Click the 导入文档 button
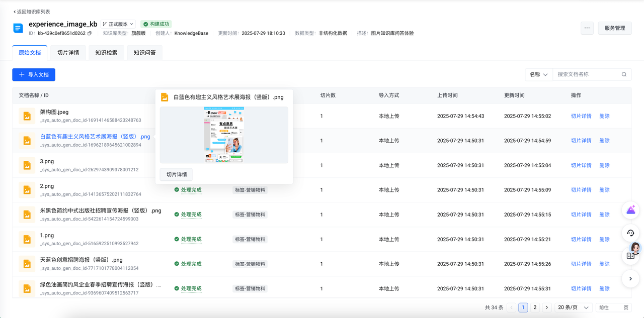 34,74
